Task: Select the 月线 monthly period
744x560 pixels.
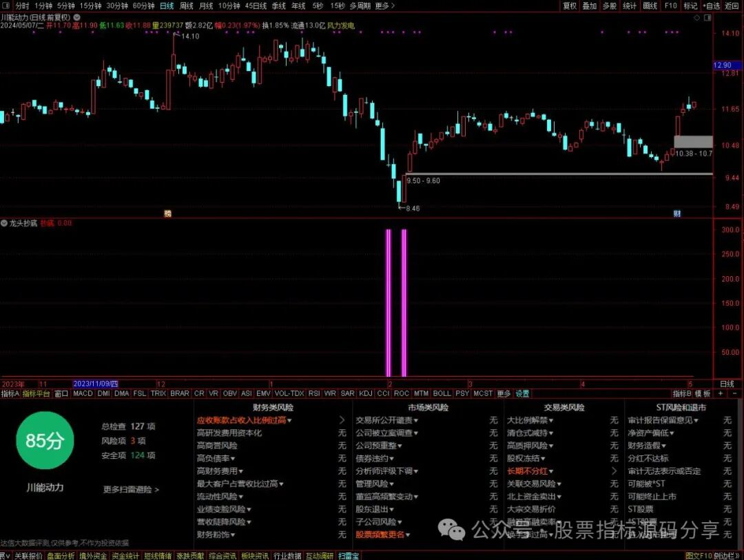Action: (x=206, y=6)
